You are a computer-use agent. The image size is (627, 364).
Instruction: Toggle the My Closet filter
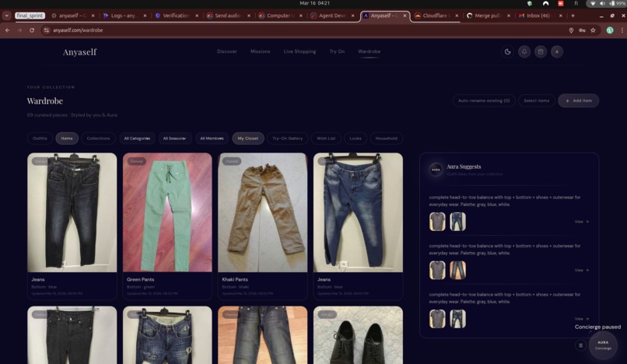click(x=248, y=138)
